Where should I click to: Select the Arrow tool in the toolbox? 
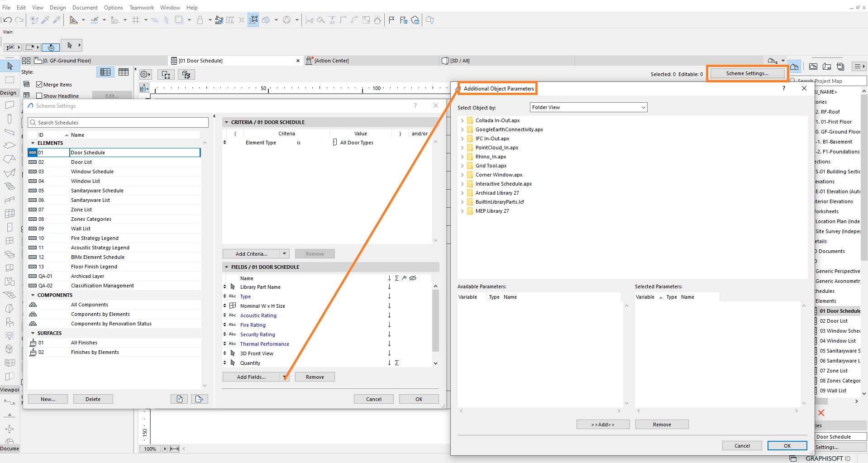click(10, 66)
